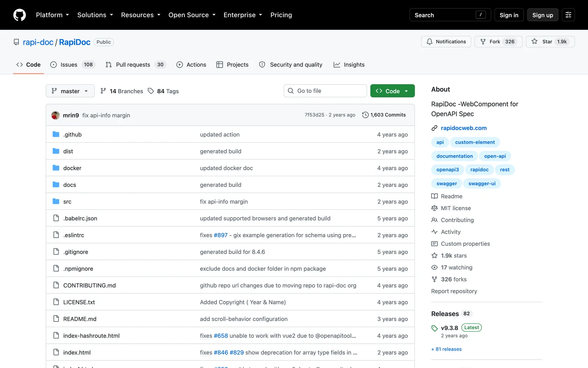Screen dimensions: 588x368
Task: Open the docs folder
Action: 69,185
